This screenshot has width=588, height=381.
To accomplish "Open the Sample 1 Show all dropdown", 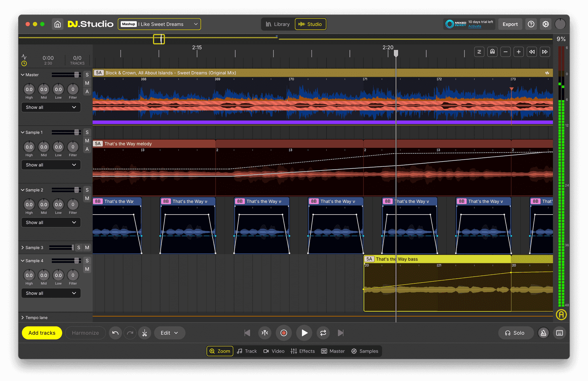I will 51,165.
